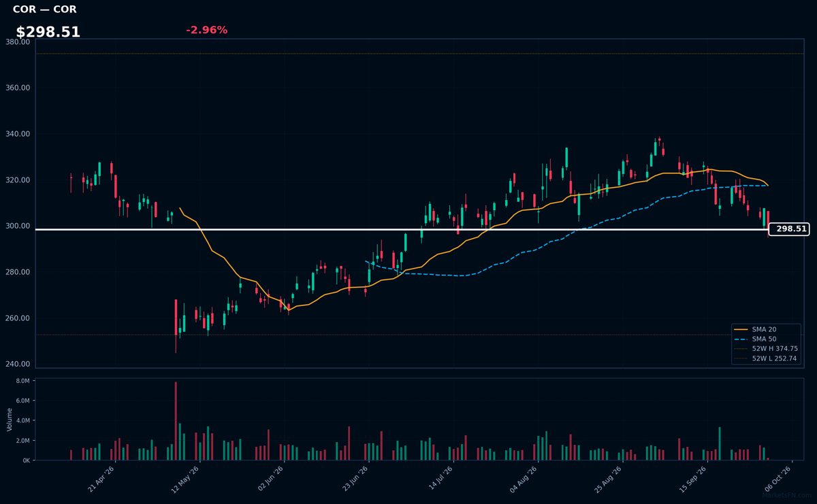This screenshot has height=504, width=817.
Task: Click the 340.00 price axis label
Action: 17,134
